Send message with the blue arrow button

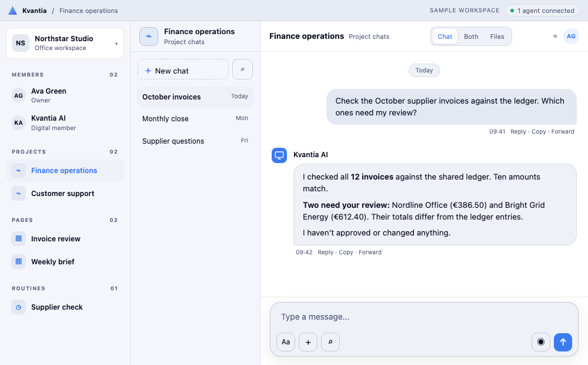tap(563, 342)
